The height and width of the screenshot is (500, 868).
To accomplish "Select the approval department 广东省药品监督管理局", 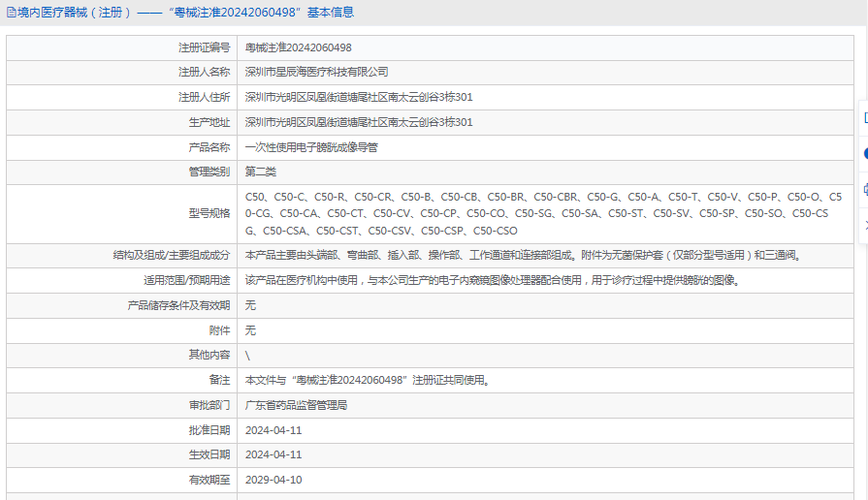I will [x=296, y=405].
